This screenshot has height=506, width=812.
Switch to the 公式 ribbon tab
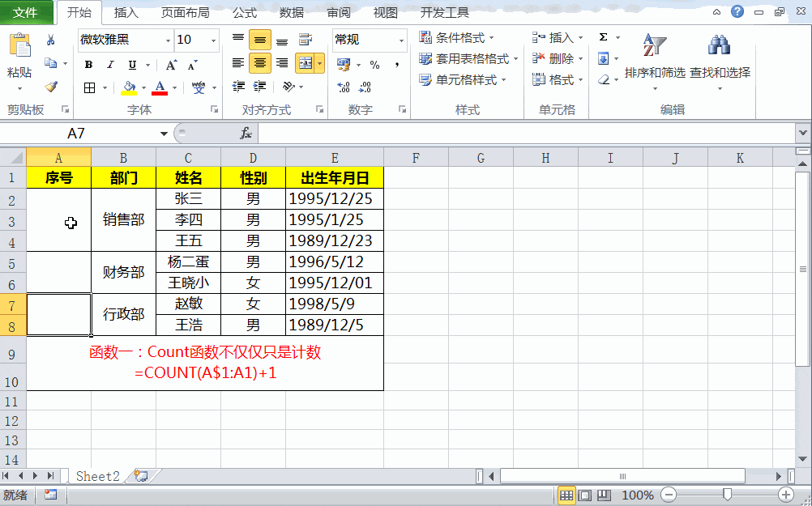(x=245, y=12)
